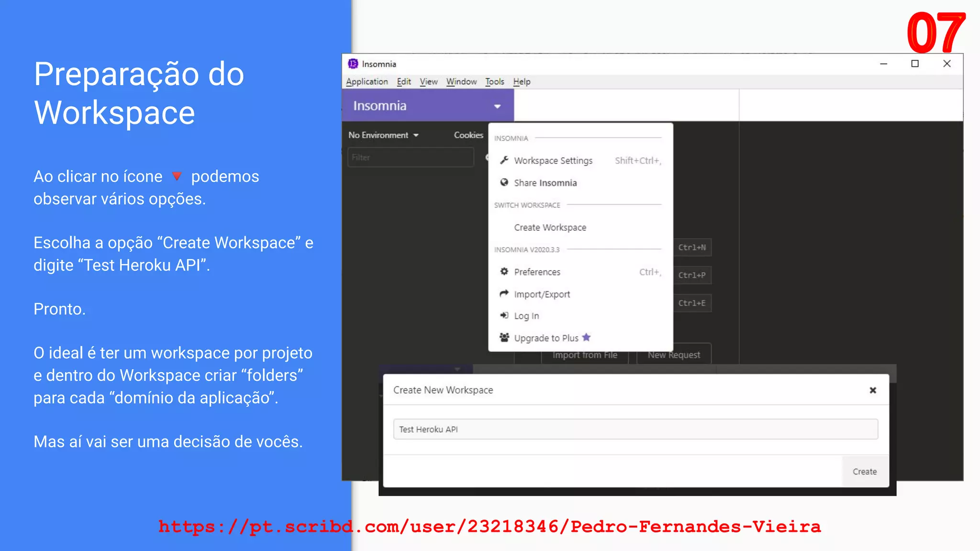Click the Import from File button
This screenshot has height=551, width=980.
click(x=585, y=355)
